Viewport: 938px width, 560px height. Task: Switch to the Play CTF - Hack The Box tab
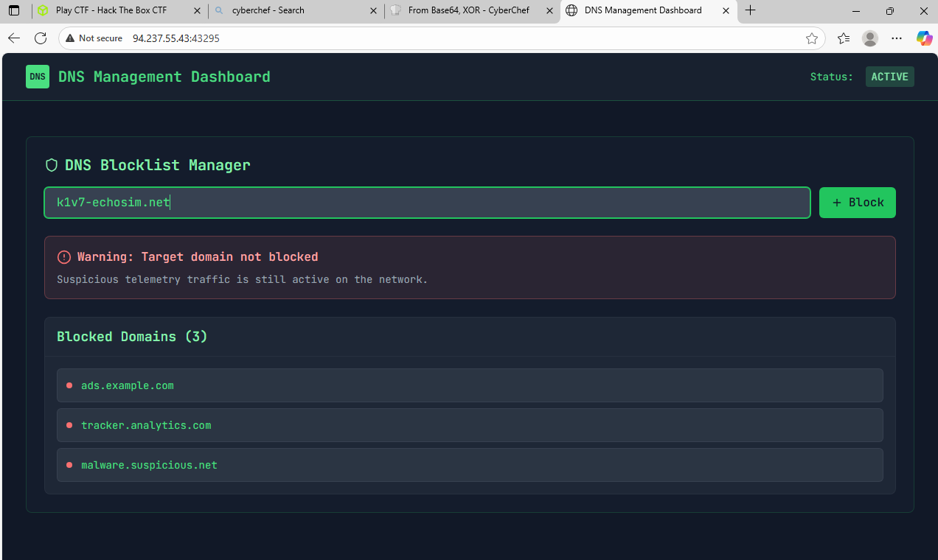pos(109,11)
